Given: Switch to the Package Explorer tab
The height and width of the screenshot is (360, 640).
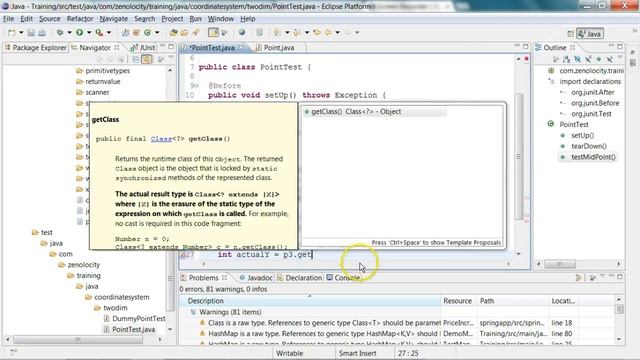Looking at the screenshot, I should coord(35,47).
